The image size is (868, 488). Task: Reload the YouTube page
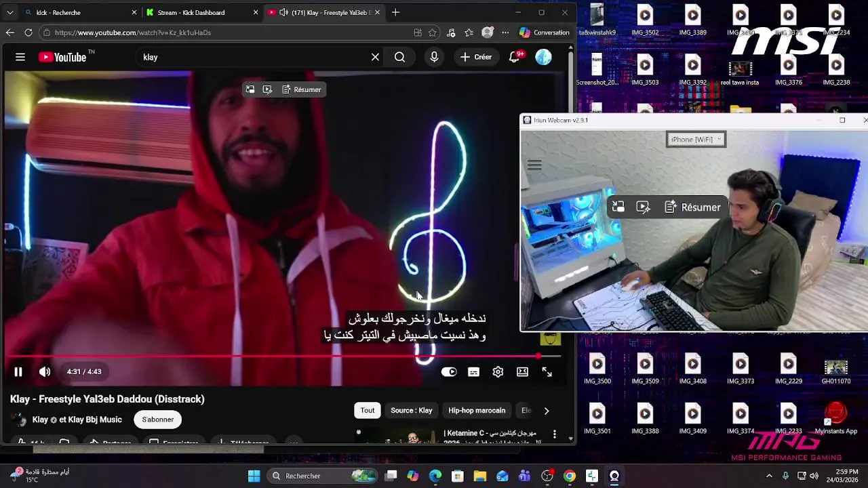tap(28, 33)
